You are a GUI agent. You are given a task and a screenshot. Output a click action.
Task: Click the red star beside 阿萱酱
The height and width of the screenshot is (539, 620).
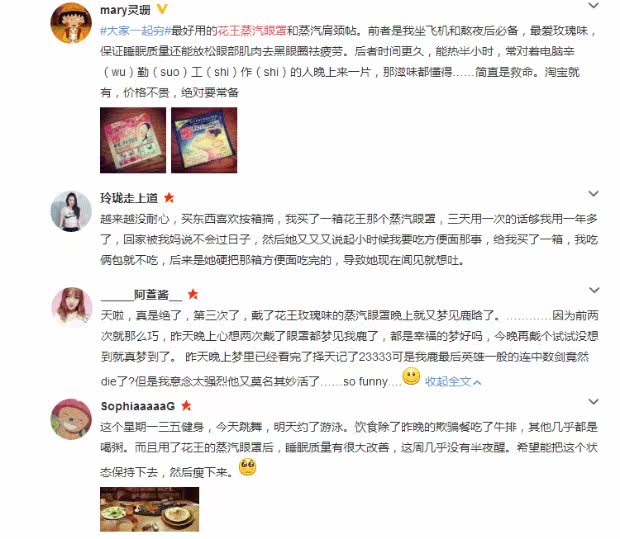point(193,294)
